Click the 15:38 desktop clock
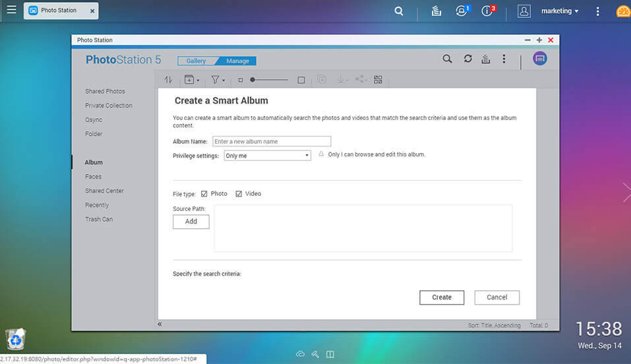 click(x=599, y=329)
